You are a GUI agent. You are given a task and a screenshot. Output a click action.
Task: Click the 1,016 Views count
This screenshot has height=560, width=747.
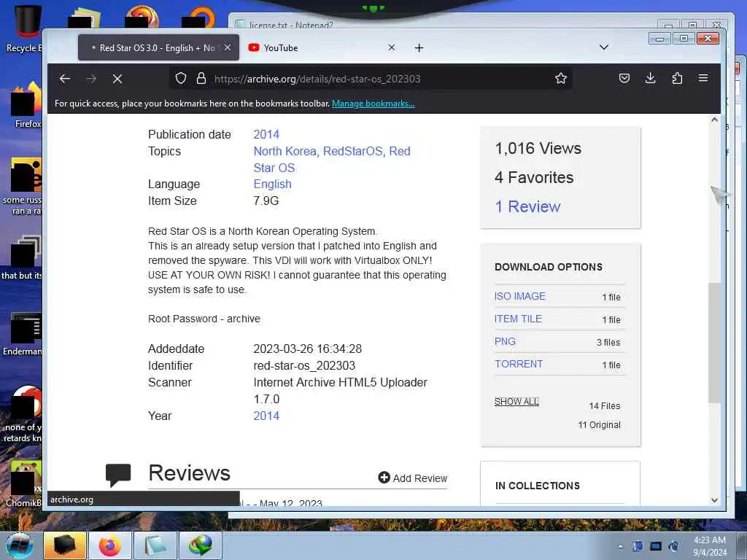pyautogui.click(x=538, y=148)
